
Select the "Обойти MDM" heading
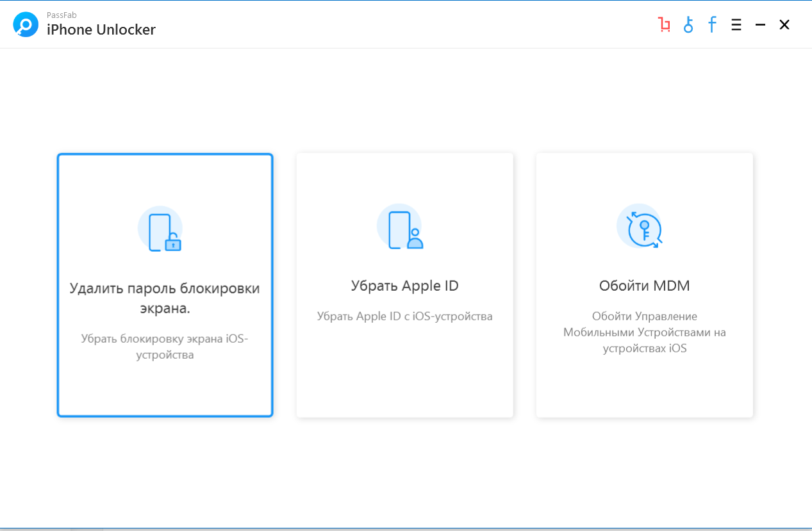644,286
